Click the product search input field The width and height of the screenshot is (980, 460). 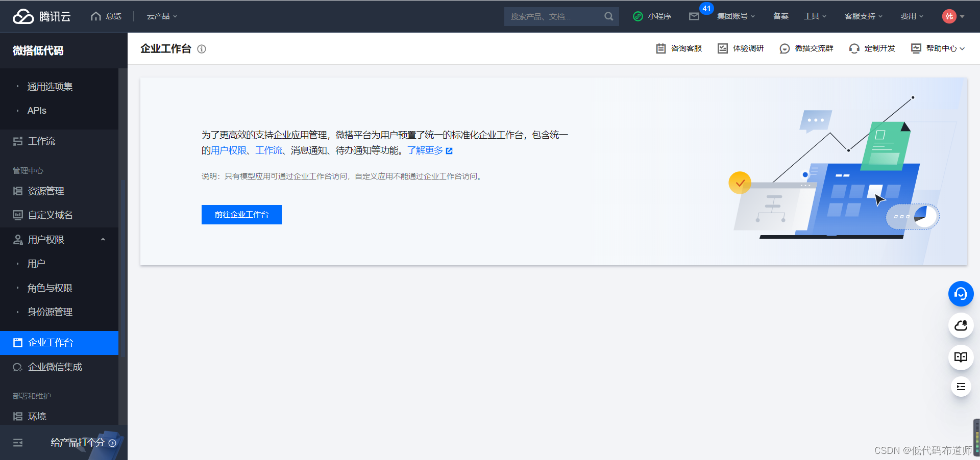click(x=556, y=16)
